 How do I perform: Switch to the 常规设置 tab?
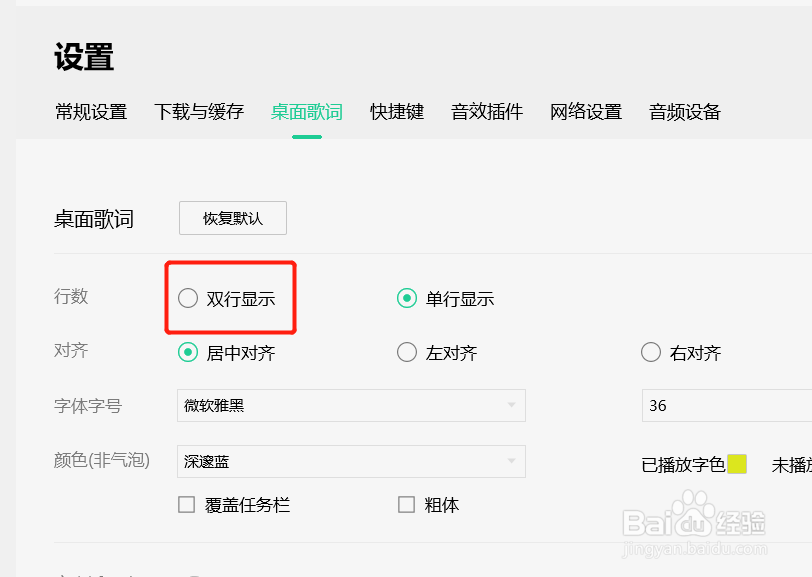[91, 112]
